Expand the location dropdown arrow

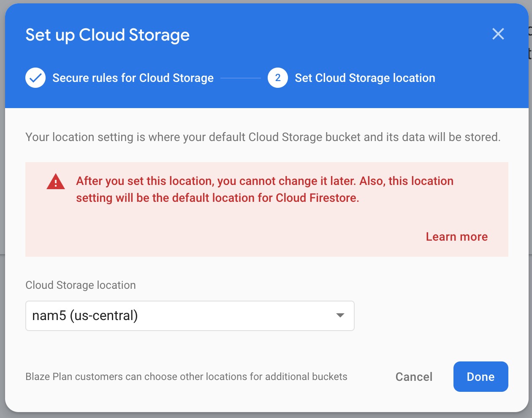[x=340, y=315]
